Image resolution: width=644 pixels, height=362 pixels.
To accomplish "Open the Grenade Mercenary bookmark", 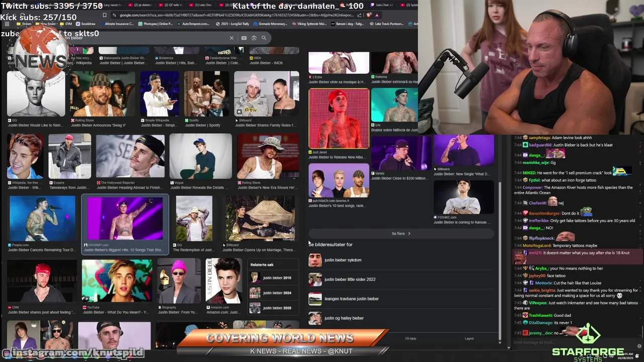I will pos(272,24).
